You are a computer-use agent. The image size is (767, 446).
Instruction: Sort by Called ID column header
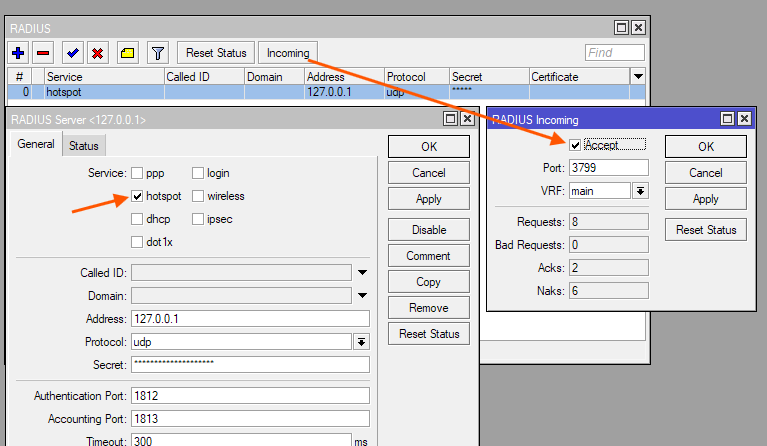[x=204, y=77]
